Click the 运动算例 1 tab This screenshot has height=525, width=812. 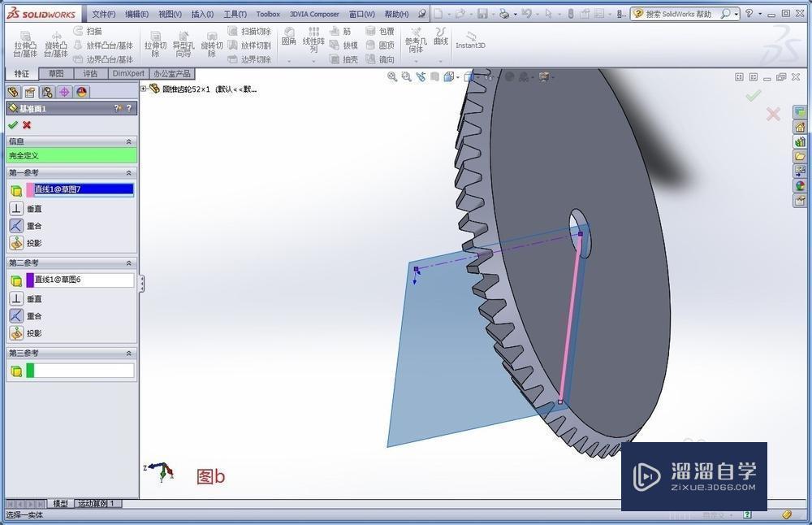click(97, 504)
